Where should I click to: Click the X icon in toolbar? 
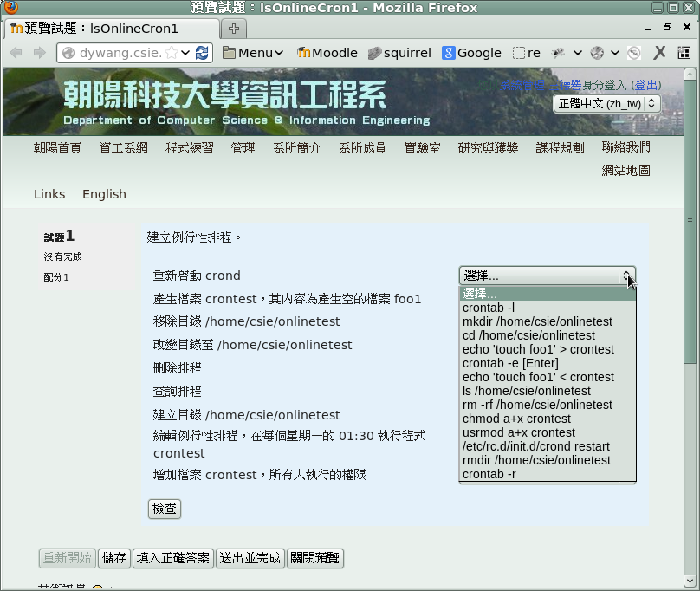tap(659, 53)
